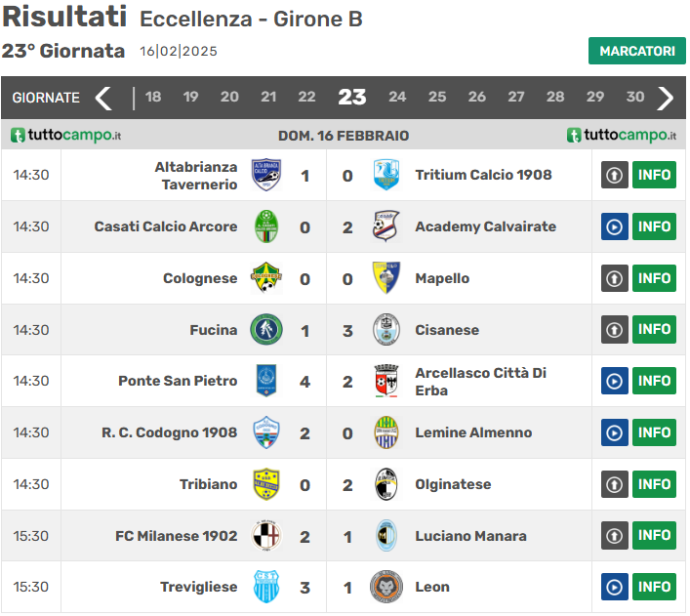Go to previous giornata with left arrow
690x616 pixels.
point(103,98)
